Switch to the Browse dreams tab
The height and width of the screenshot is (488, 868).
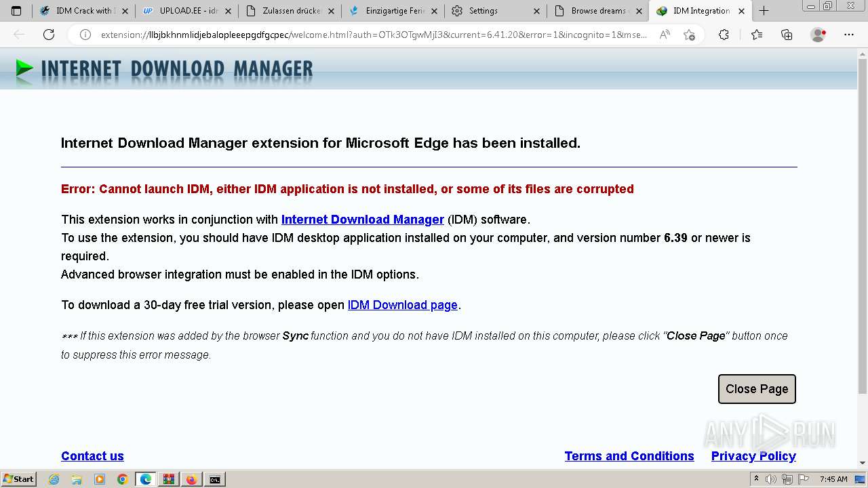pos(598,11)
